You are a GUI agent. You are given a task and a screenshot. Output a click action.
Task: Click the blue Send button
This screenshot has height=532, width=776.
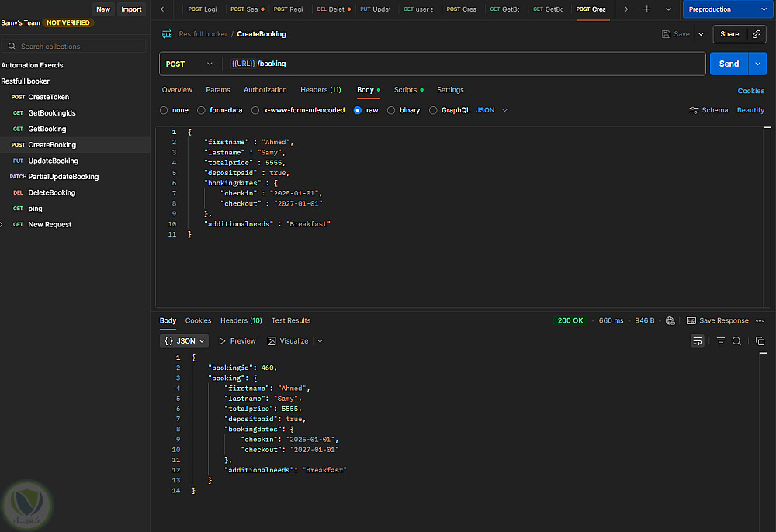[x=729, y=64]
